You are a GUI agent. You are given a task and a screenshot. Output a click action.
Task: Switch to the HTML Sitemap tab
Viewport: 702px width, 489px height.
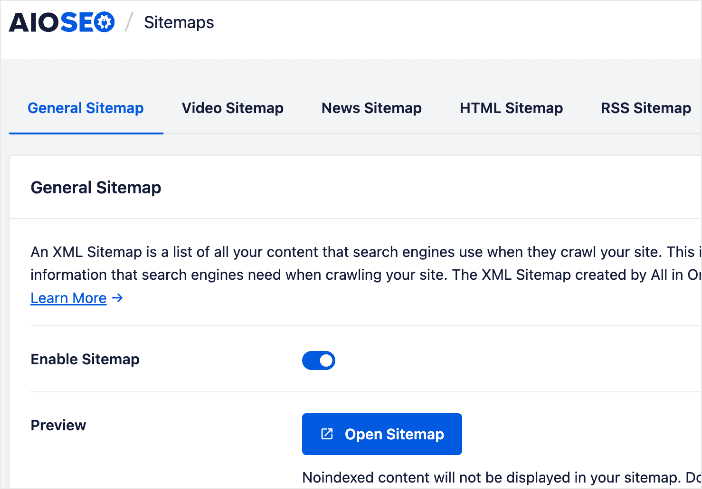(x=511, y=108)
